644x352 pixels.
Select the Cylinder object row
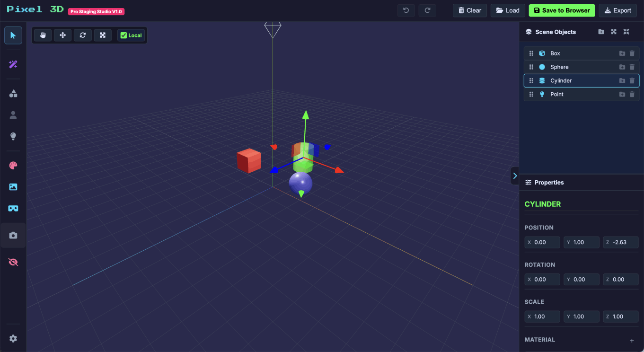click(x=582, y=80)
